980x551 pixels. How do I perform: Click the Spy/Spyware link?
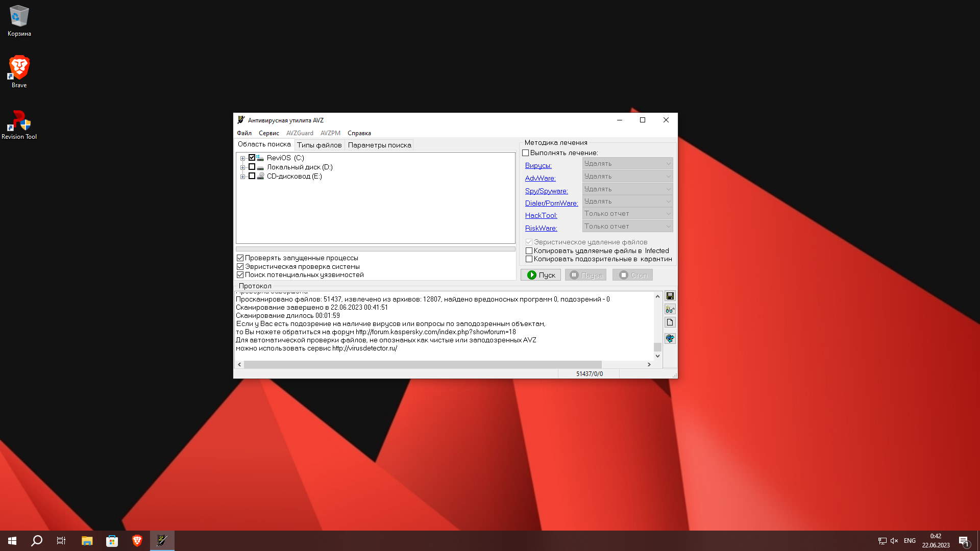click(x=546, y=191)
